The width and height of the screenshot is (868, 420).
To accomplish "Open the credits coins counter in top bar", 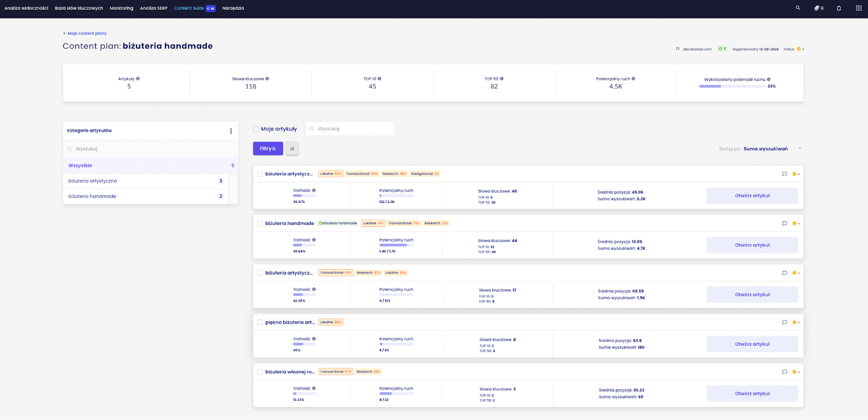I will coord(819,8).
